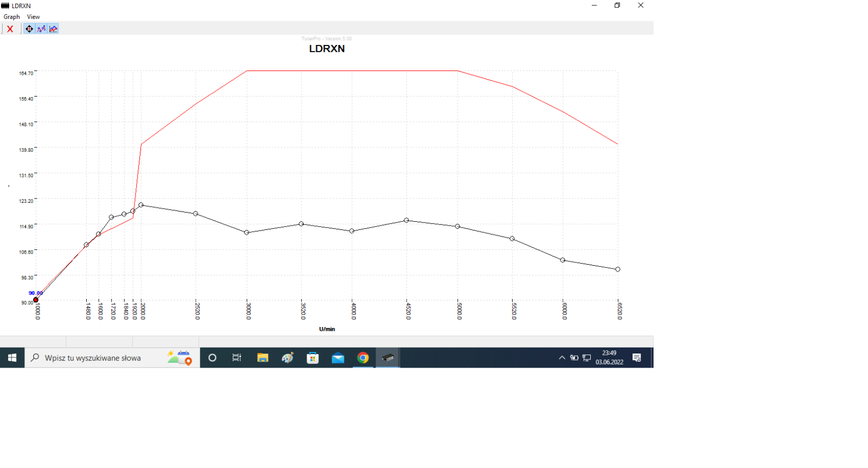Open the View menu

pyautogui.click(x=33, y=17)
